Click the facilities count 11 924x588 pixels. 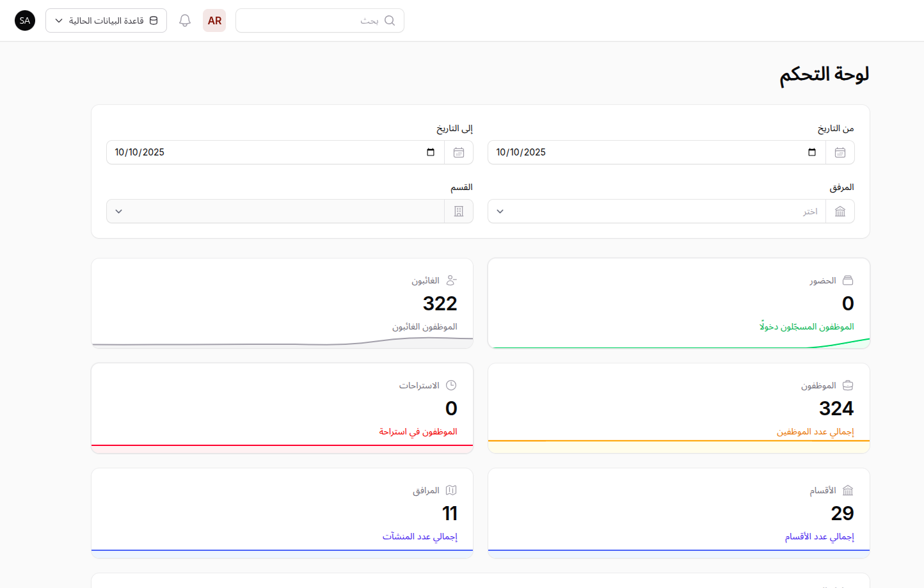point(450,513)
